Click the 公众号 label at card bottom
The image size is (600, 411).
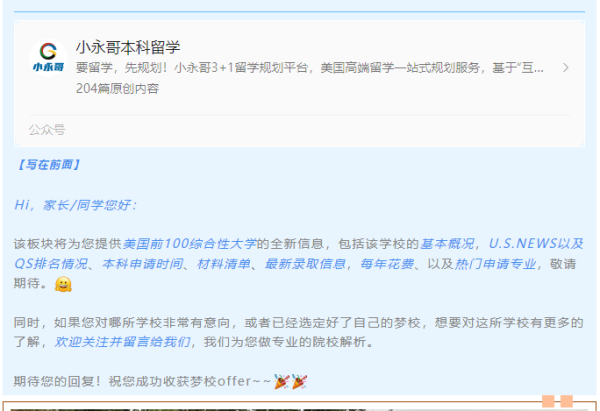click(x=47, y=130)
